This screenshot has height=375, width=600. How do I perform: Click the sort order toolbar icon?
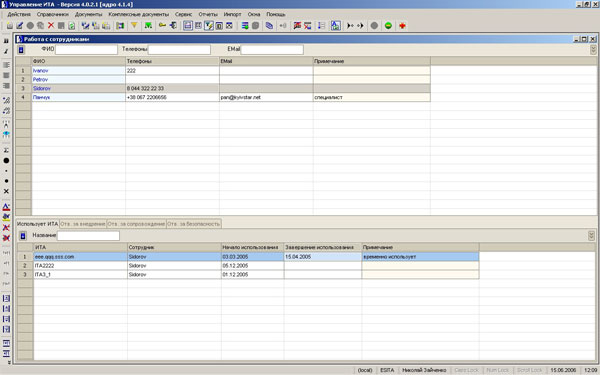[x=322, y=26]
